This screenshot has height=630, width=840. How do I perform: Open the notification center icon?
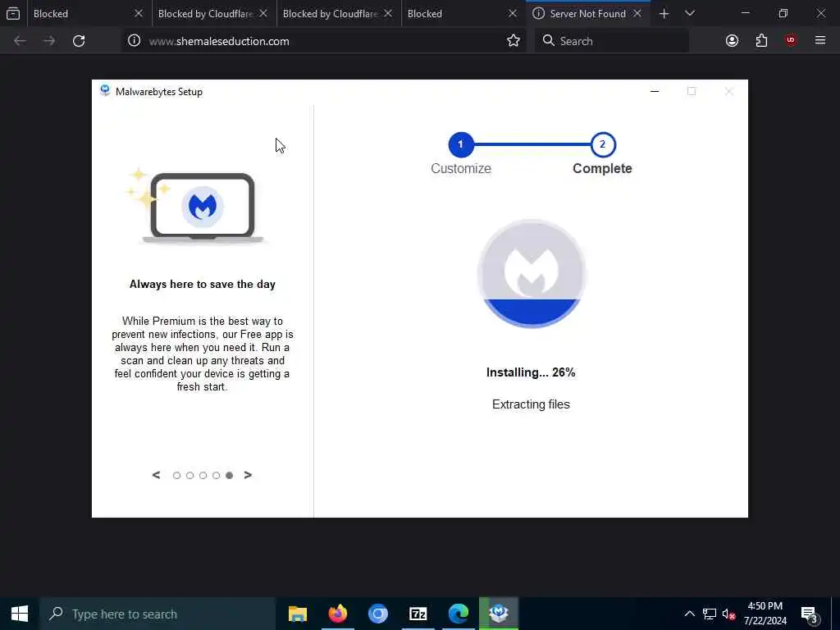pyautogui.click(x=808, y=614)
